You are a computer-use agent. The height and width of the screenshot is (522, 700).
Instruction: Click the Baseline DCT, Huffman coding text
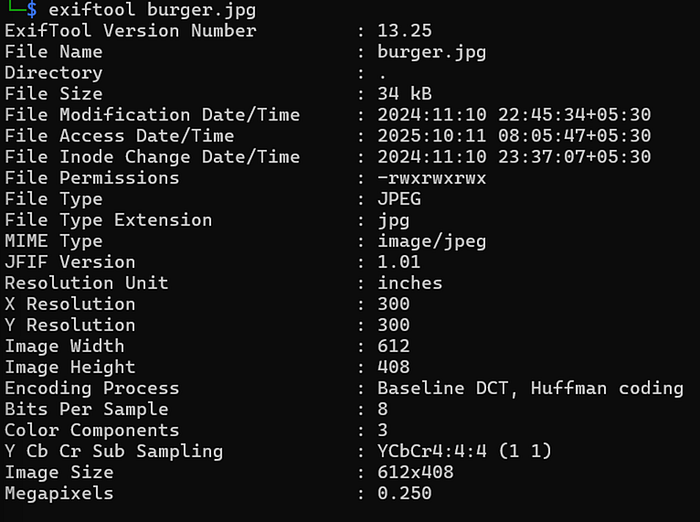click(x=530, y=388)
